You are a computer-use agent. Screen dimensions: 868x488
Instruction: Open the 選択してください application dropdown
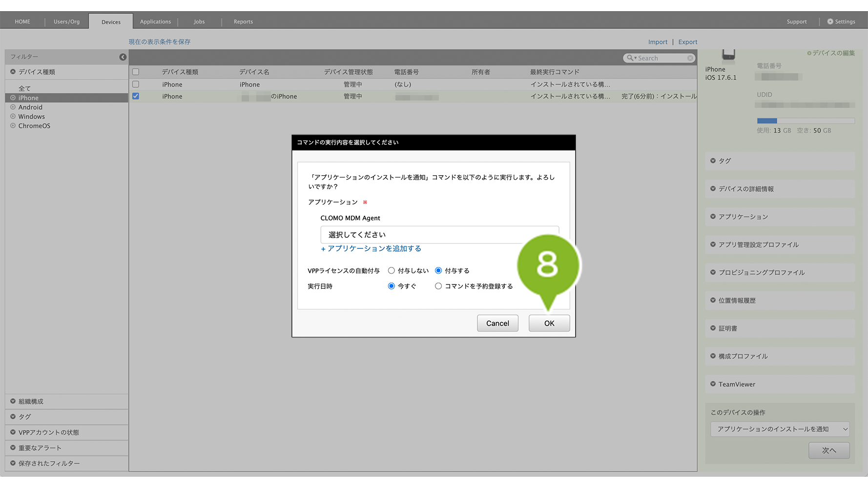point(439,235)
